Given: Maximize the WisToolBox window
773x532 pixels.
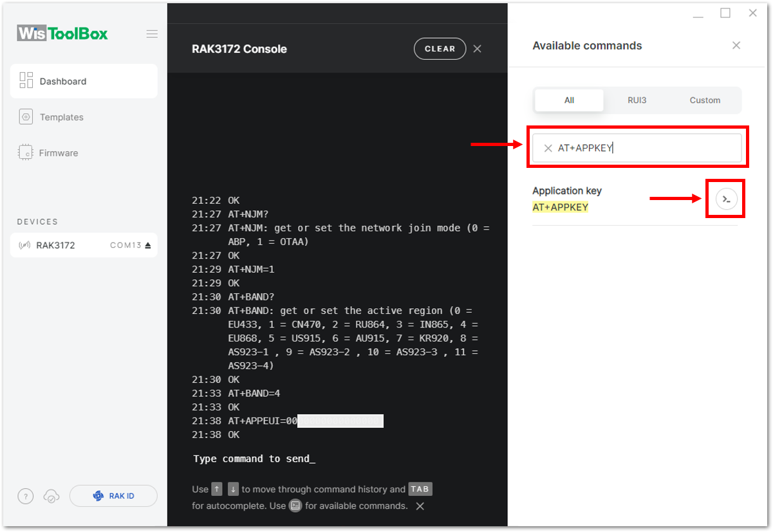Looking at the screenshot, I should (x=725, y=13).
